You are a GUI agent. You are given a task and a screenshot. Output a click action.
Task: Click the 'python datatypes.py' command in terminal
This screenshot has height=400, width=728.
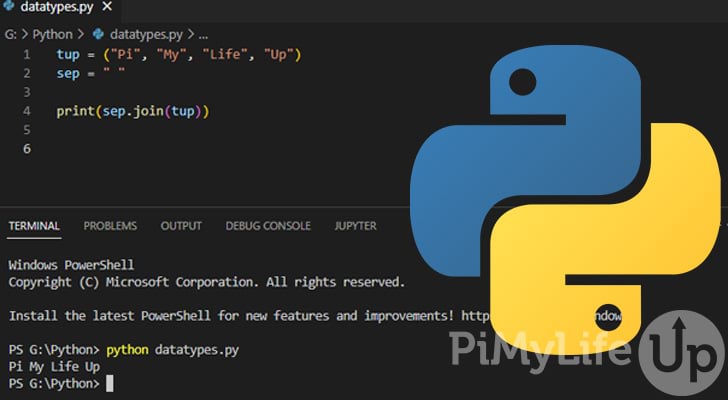pos(173,350)
